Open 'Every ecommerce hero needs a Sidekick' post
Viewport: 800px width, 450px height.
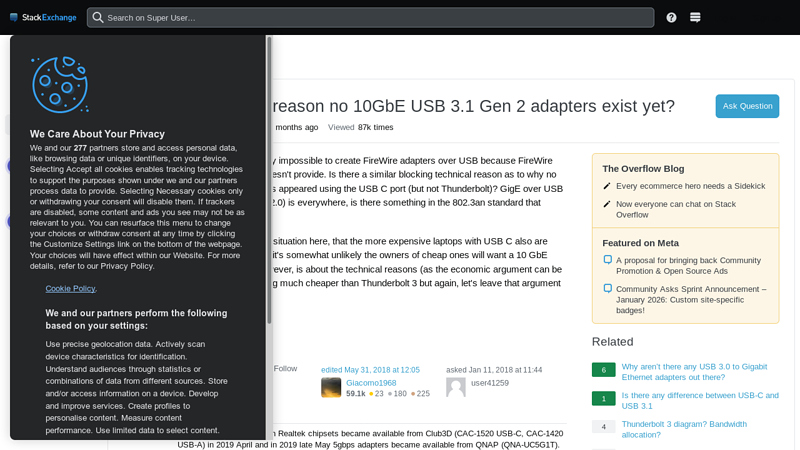(x=690, y=186)
